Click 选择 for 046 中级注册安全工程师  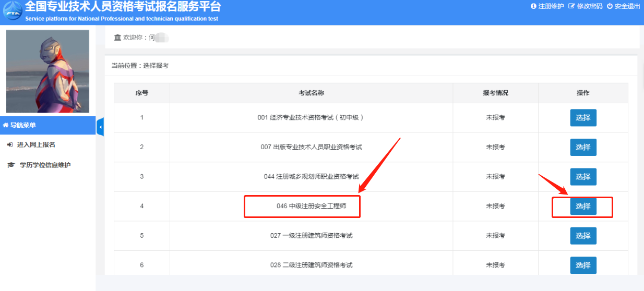(x=583, y=206)
